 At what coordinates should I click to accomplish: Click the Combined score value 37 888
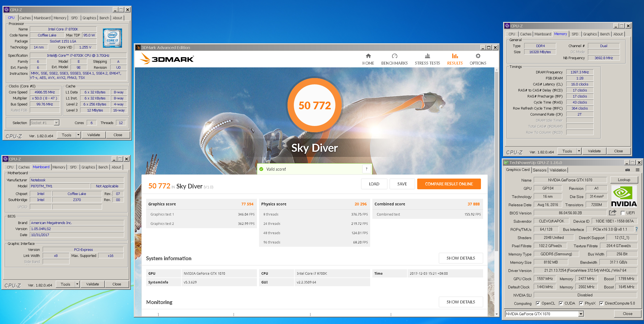point(474,204)
